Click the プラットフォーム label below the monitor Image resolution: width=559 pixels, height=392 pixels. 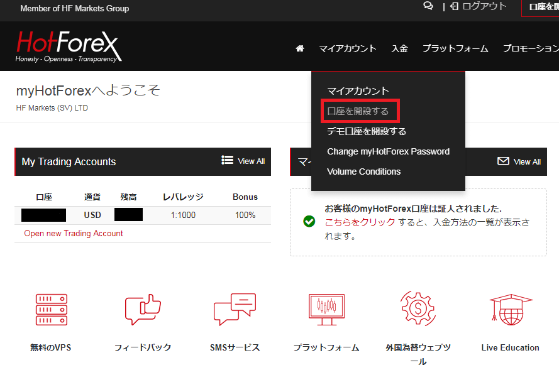click(326, 347)
